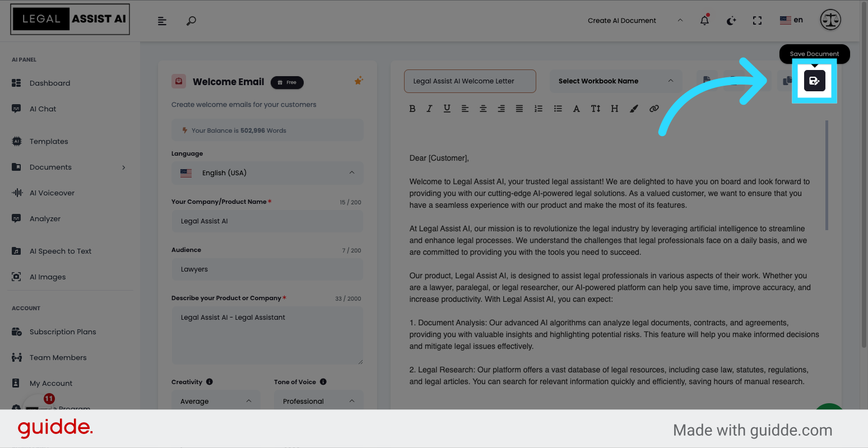
Task: Align text right
Action: 501,109
